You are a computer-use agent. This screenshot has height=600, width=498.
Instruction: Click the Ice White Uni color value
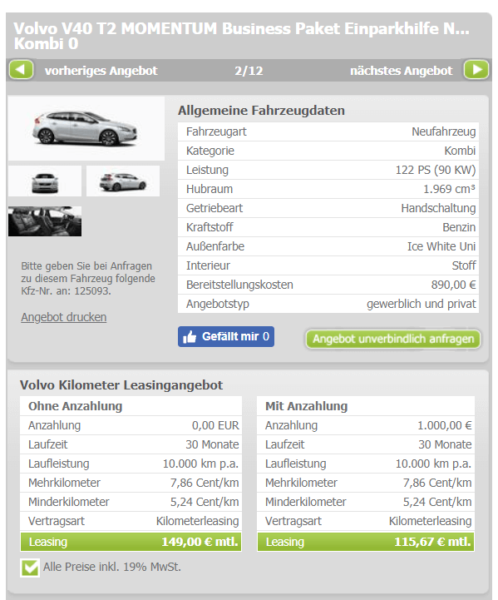(x=441, y=246)
